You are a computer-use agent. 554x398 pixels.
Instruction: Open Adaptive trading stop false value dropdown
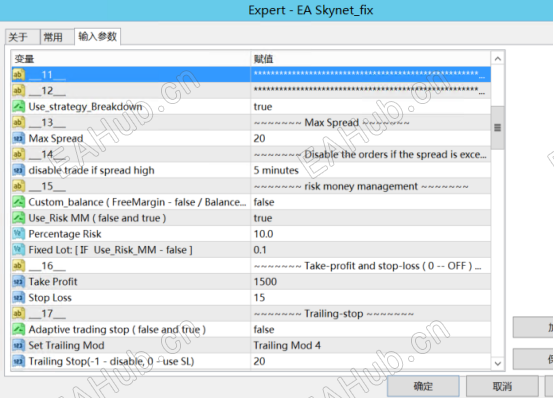[x=371, y=329]
